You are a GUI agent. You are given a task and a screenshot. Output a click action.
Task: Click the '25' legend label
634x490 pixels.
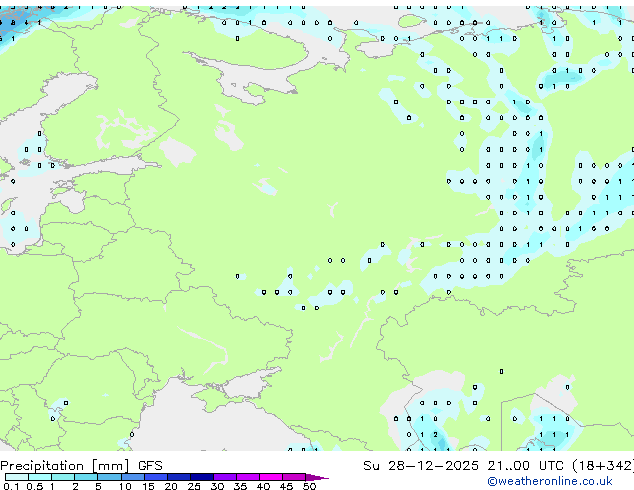(194, 486)
